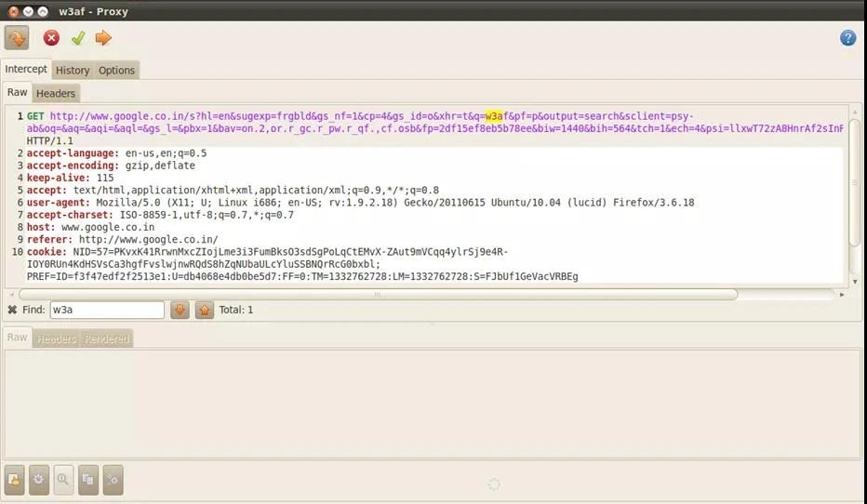Find next match with the down arrow

point(180,310)
